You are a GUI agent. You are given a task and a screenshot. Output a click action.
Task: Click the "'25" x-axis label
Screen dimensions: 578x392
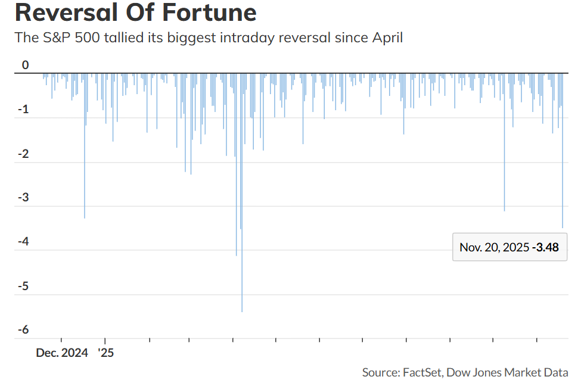point(105,353)
